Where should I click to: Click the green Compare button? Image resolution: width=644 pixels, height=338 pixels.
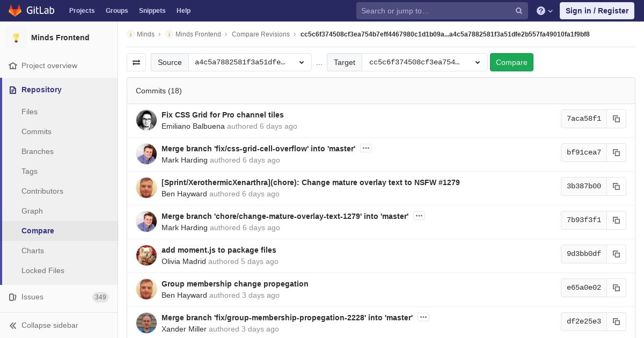tap(511, 62)
